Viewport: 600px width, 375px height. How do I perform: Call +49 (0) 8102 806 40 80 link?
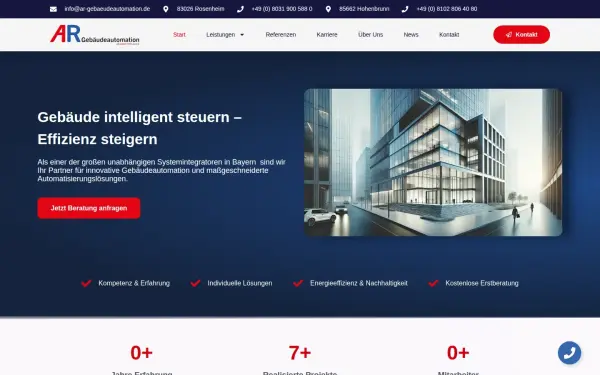447,9
